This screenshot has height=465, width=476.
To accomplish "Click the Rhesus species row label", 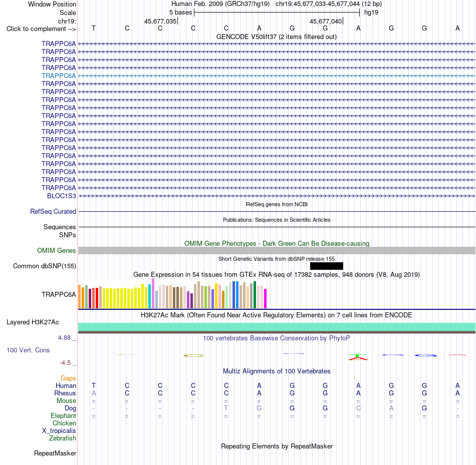I will [x=65, y=393].
